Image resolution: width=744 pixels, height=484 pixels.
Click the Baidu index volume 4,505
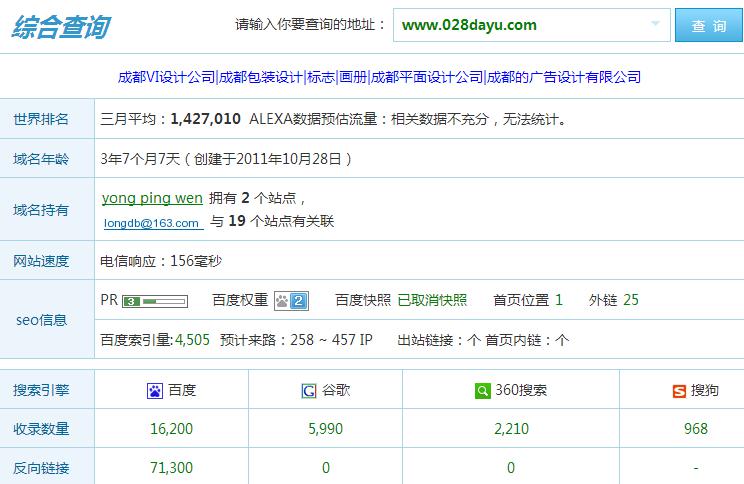192,340
